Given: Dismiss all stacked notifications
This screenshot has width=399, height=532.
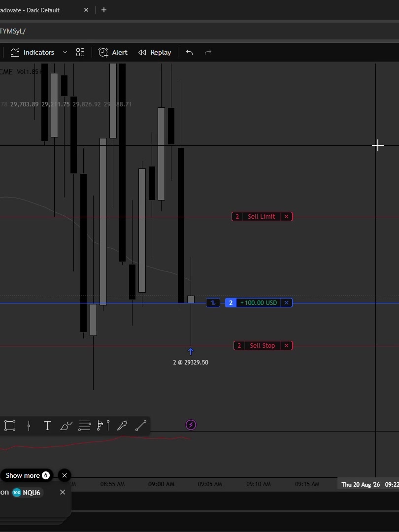Looking at the screenshot, I should pos(65,475).
